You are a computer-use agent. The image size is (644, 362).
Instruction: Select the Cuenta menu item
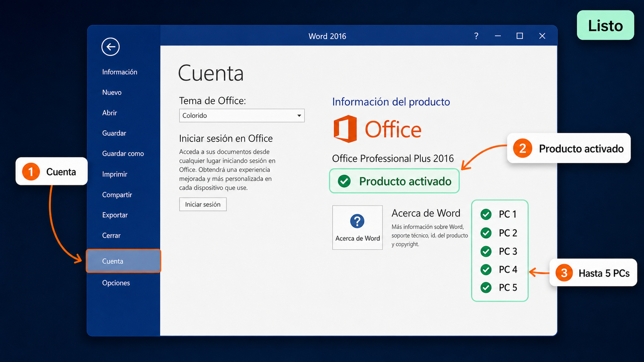(x=123, y=261)
